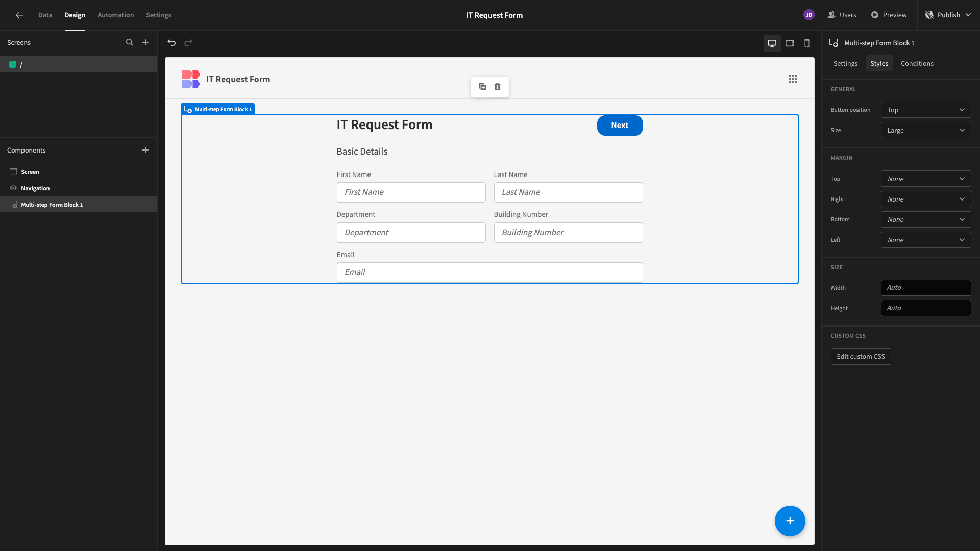Switch to mobile preview device
This screenshot has height=551, width=980.
coord(807,43)
